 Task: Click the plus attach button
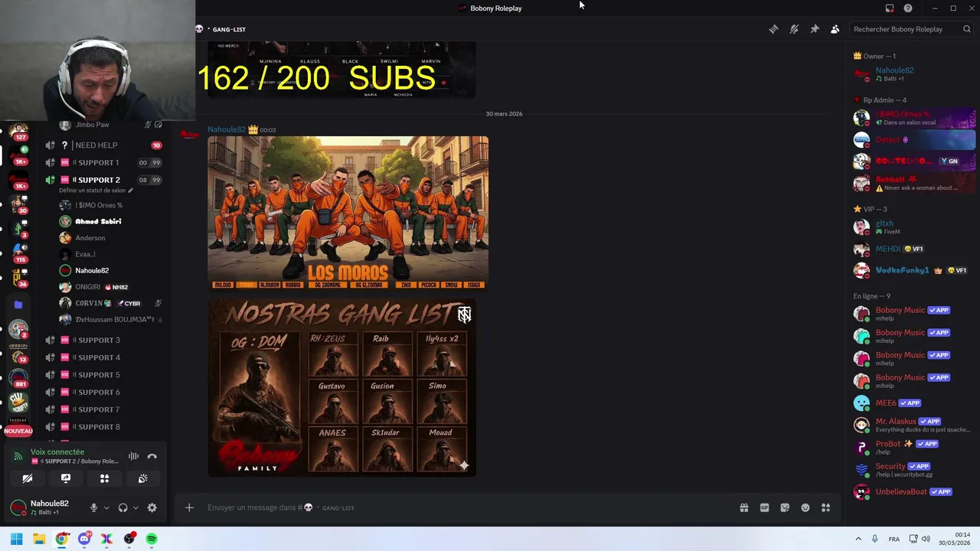189,507
